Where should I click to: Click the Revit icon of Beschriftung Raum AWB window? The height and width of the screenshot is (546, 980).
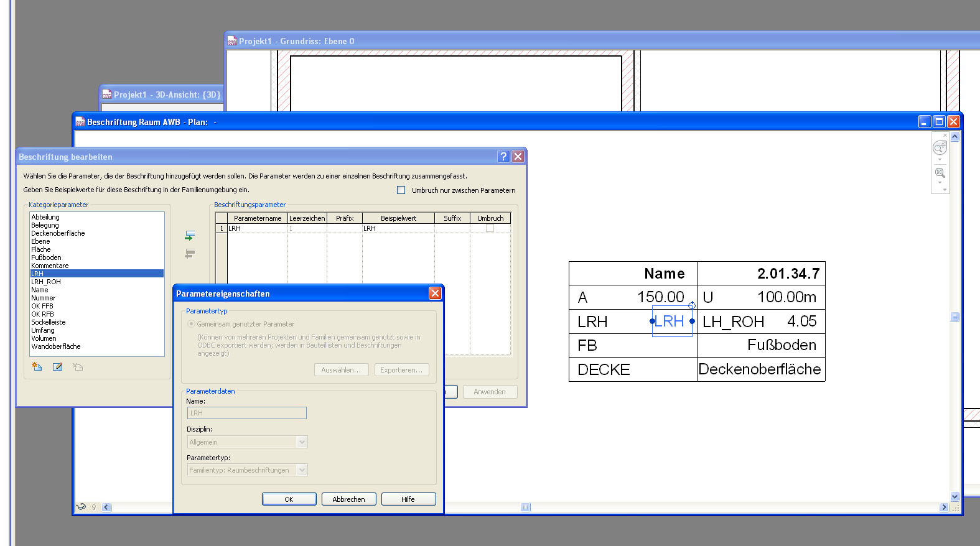coord(80,122)
